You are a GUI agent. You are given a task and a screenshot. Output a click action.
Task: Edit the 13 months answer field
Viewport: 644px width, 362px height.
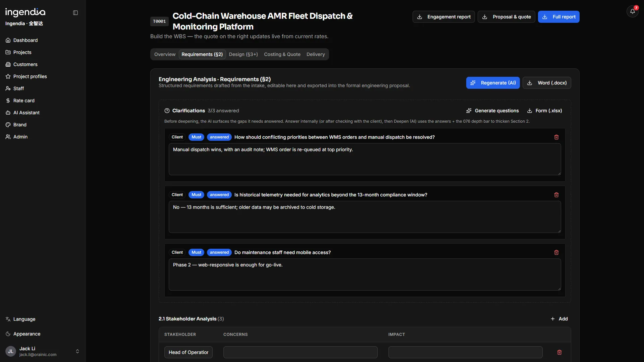point(365,217)
